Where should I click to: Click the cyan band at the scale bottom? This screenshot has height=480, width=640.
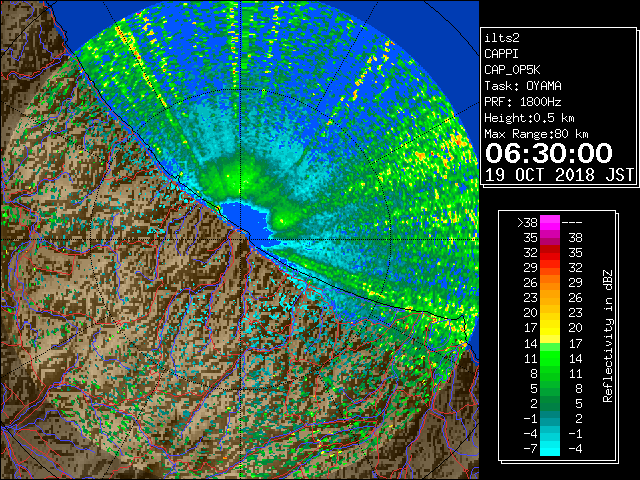coord(550,448)
